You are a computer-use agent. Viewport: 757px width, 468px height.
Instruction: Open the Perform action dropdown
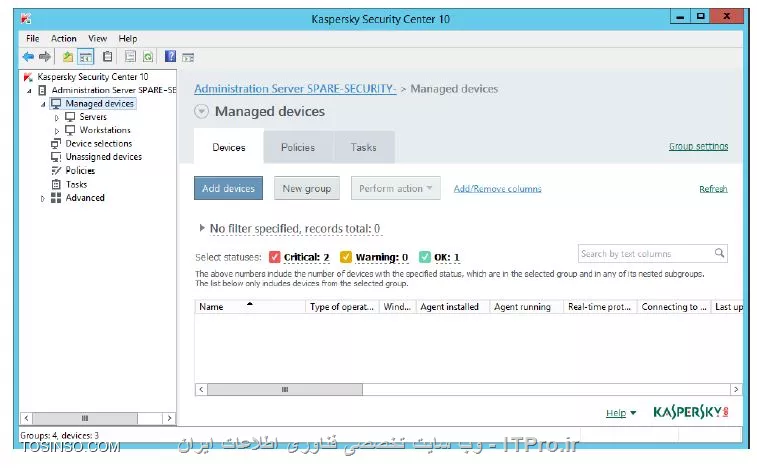point(395,188)
